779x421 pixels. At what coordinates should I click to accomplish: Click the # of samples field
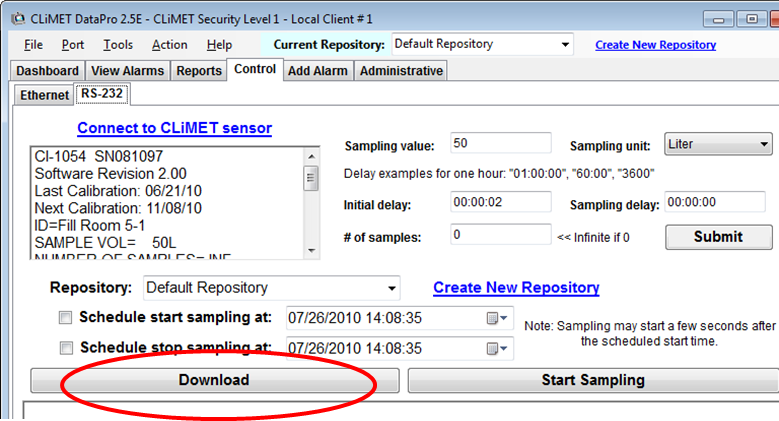click(501, 234)
